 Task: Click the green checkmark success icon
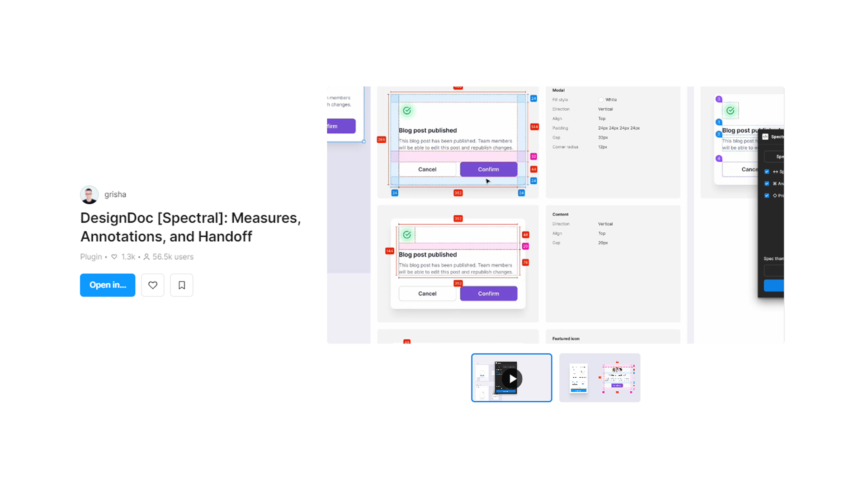(x=407, y=110)
